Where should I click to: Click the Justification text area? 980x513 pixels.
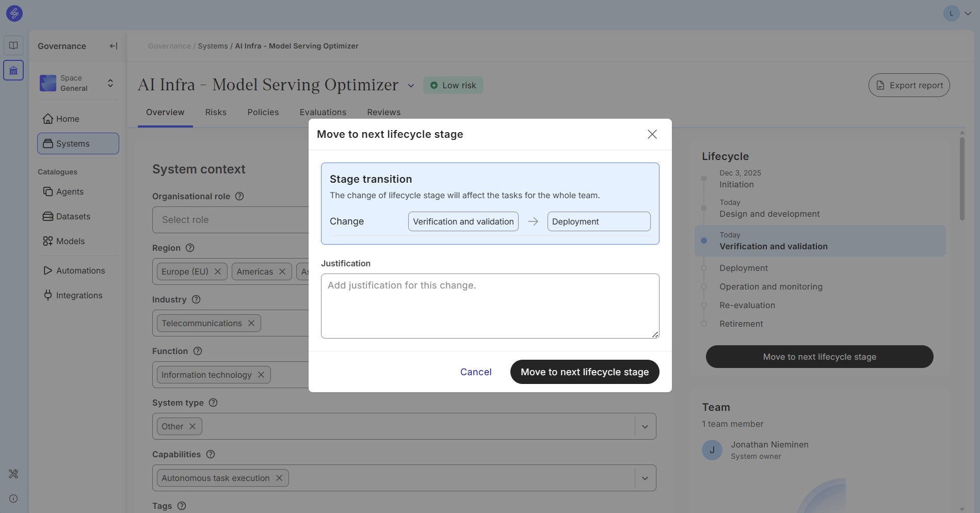point(490,306)
